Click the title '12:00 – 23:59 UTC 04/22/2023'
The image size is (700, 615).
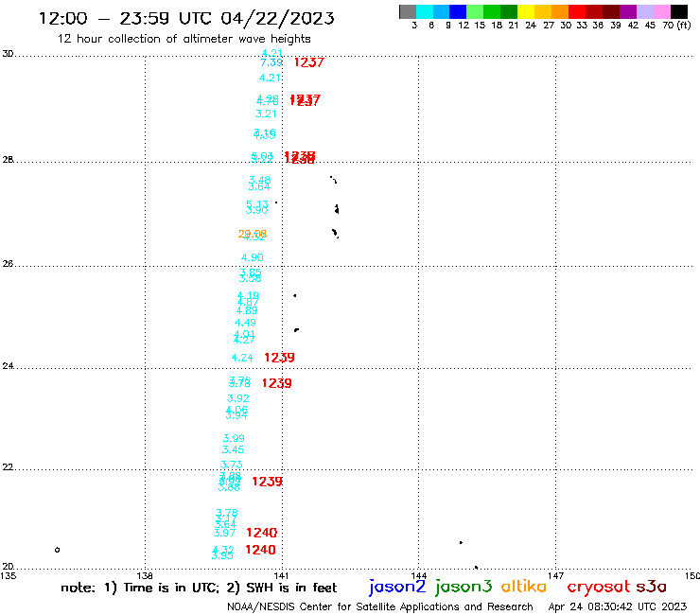coord(186,18)
